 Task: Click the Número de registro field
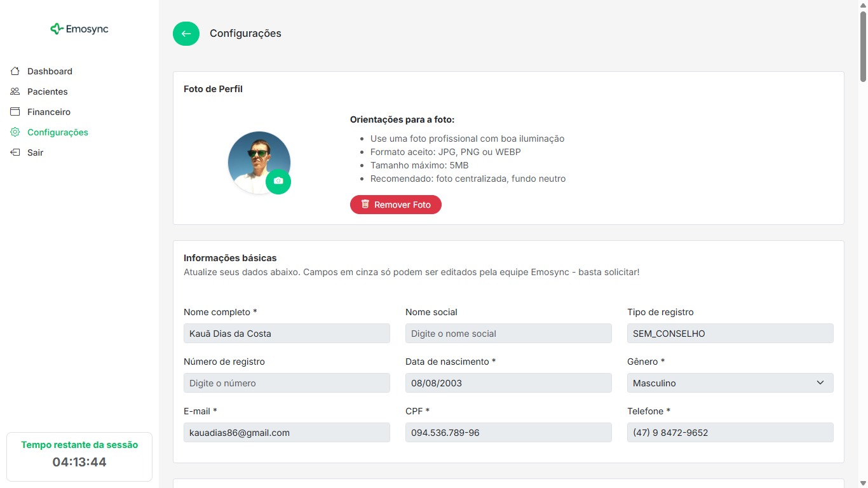(287, 383)
